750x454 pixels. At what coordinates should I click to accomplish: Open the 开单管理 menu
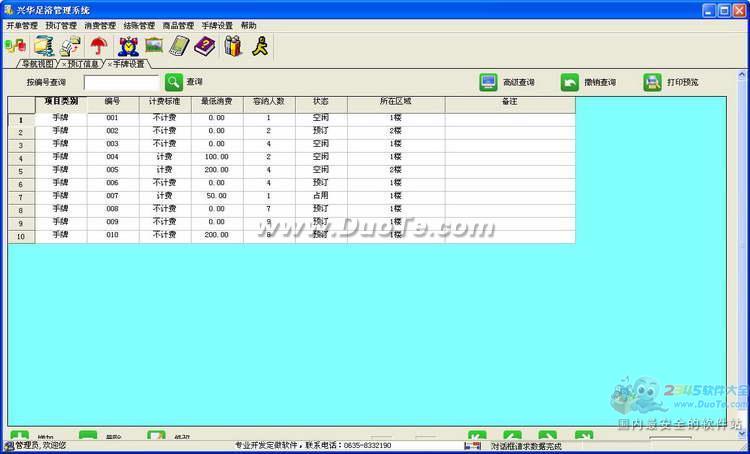[22, 26]
